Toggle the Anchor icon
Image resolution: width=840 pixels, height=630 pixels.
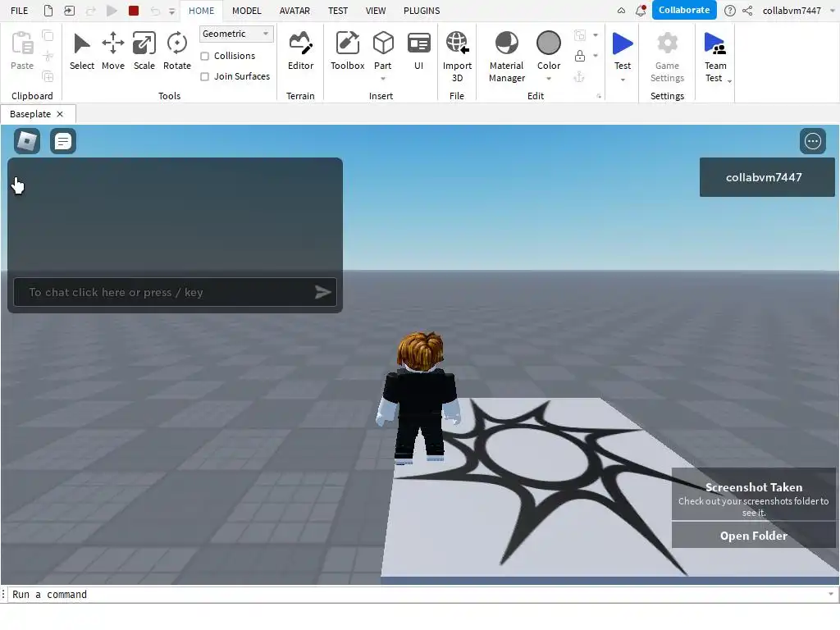580,76
